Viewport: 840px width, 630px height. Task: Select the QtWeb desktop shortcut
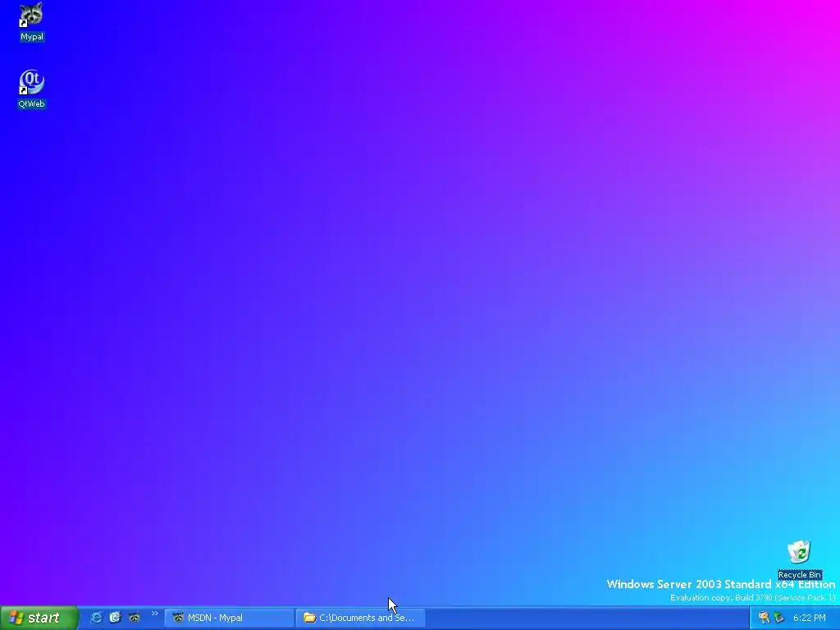point(32,89)
